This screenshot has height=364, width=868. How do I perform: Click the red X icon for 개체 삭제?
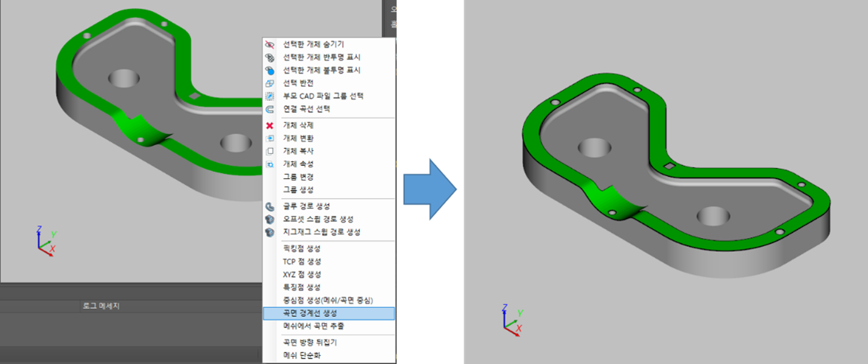tap(269, 125)
